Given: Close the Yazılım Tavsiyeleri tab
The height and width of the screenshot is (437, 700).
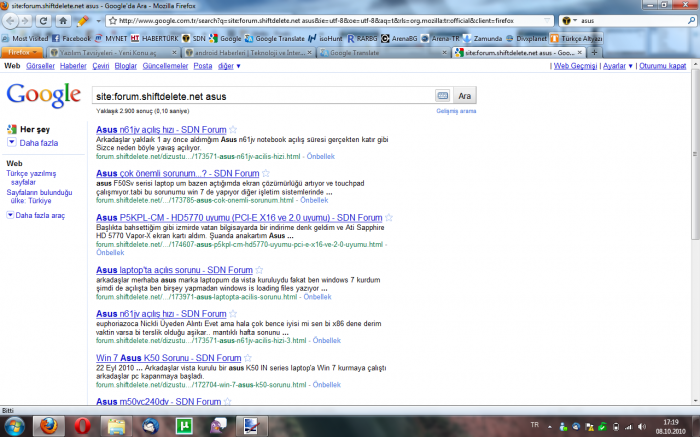Looking at the screenshot, I should click(x=175, y=53).
